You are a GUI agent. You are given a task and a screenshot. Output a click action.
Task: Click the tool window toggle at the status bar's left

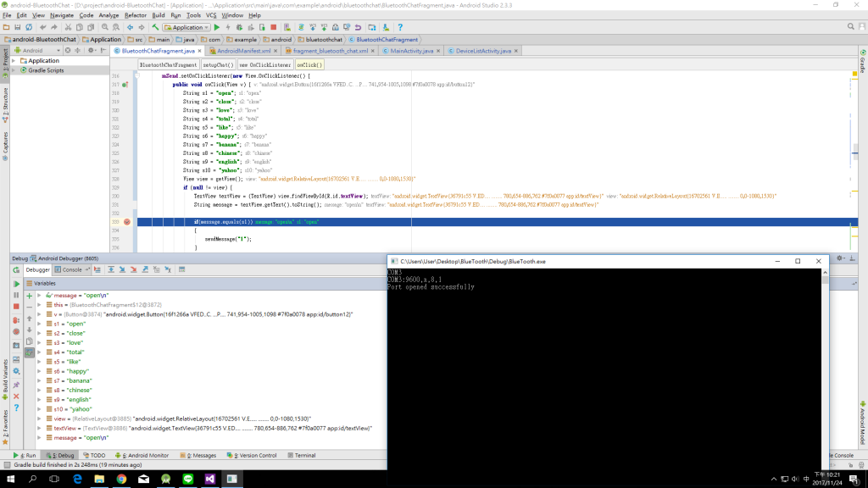click(6, 465)
